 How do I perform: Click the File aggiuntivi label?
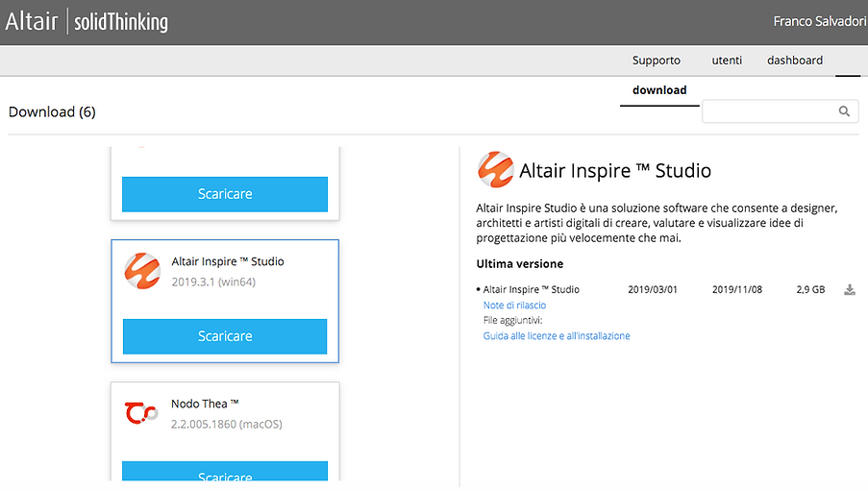pos(512,320)
